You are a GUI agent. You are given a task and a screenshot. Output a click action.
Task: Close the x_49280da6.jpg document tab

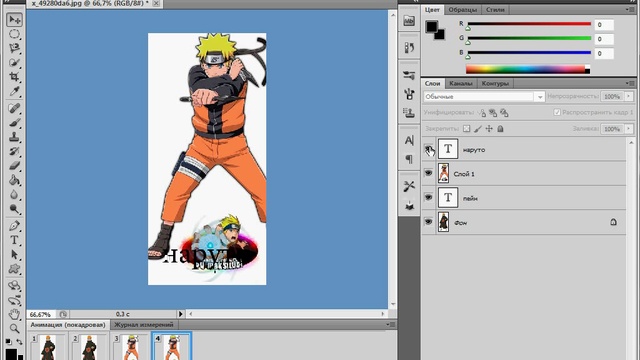pyautogui.click(x=156, y=3)
